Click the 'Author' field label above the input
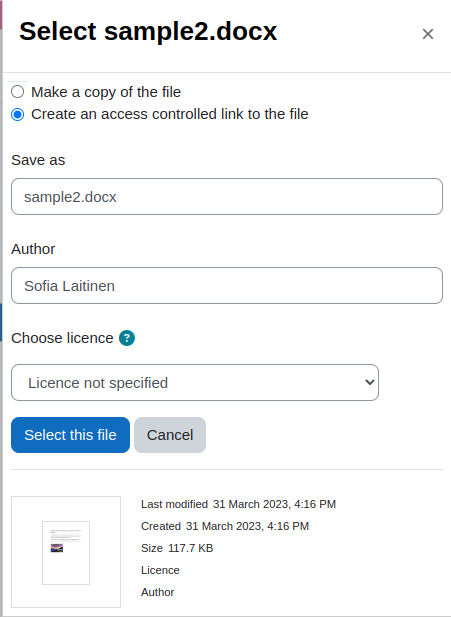The height and width of the screenshot is (617, 451). [33, 249]
